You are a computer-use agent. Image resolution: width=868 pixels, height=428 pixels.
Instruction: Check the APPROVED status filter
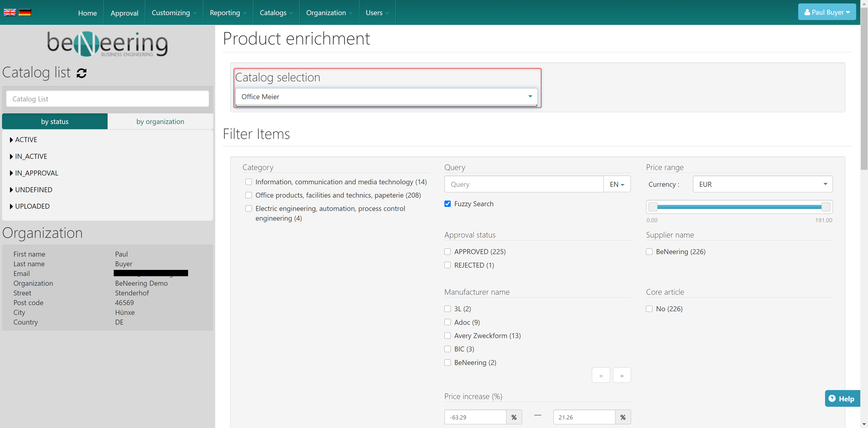[x=448, y=252]
